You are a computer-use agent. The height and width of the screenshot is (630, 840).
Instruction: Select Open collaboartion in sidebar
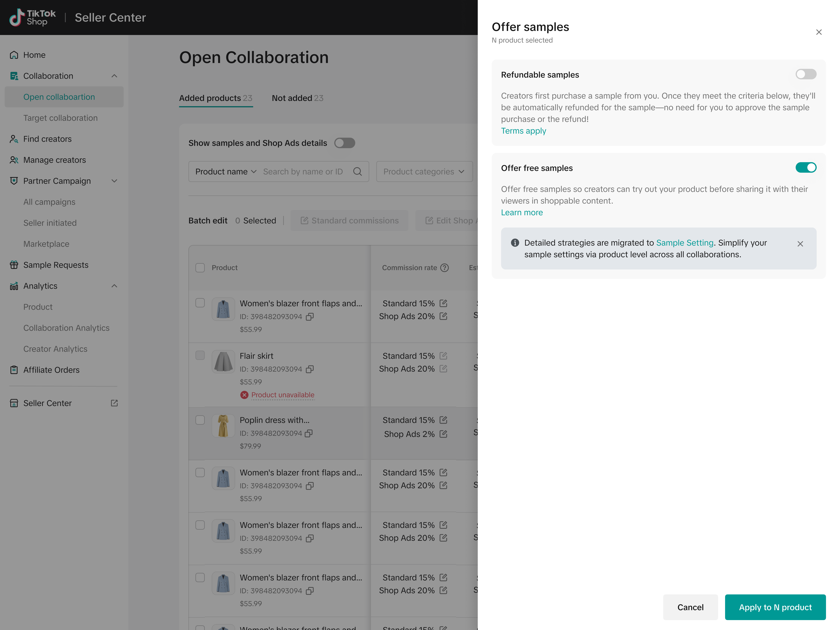[x=64, y=97]
